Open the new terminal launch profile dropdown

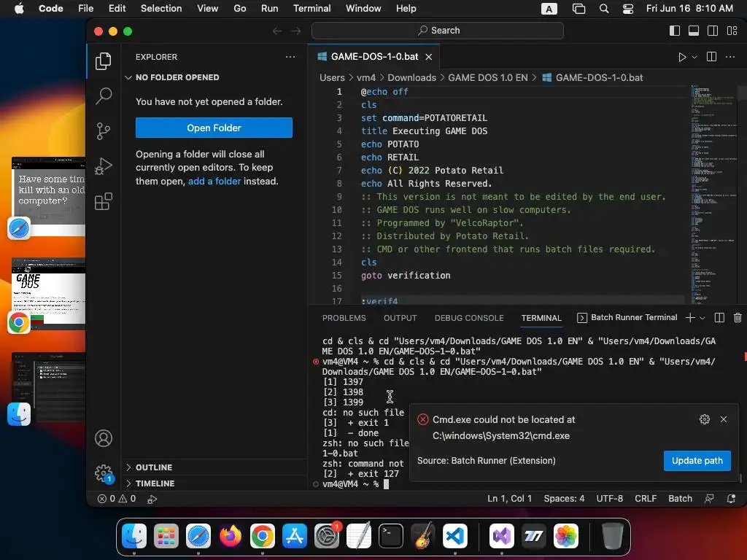[703, 318]
